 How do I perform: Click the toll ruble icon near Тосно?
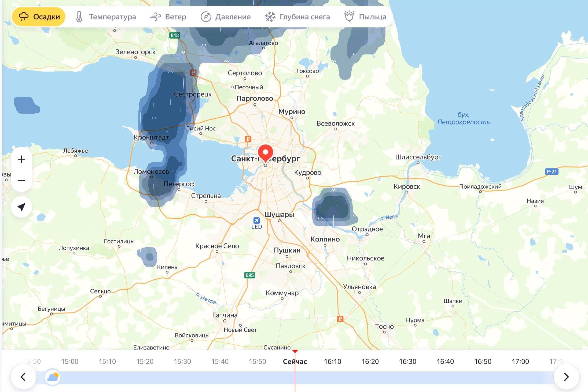(x=340, y=319)
